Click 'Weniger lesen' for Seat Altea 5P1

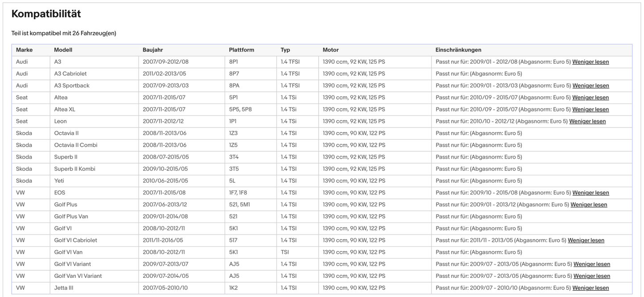click(x=590, y=98)
